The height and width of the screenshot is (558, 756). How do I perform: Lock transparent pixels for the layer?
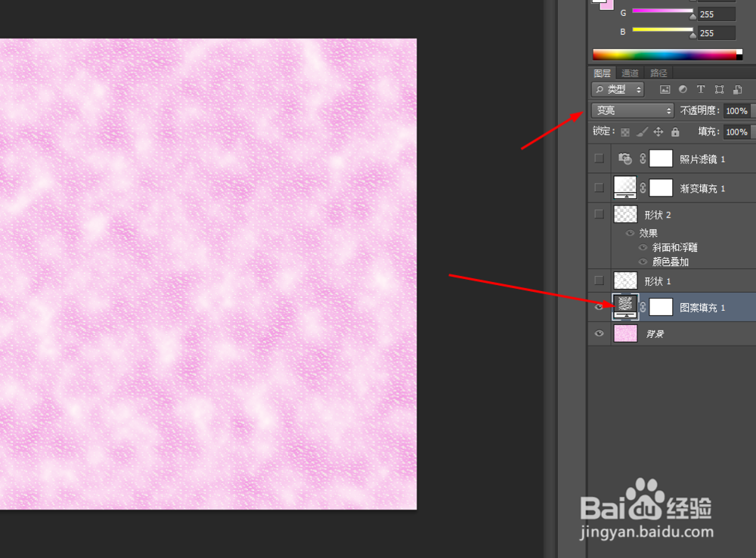tap(625, 132)
